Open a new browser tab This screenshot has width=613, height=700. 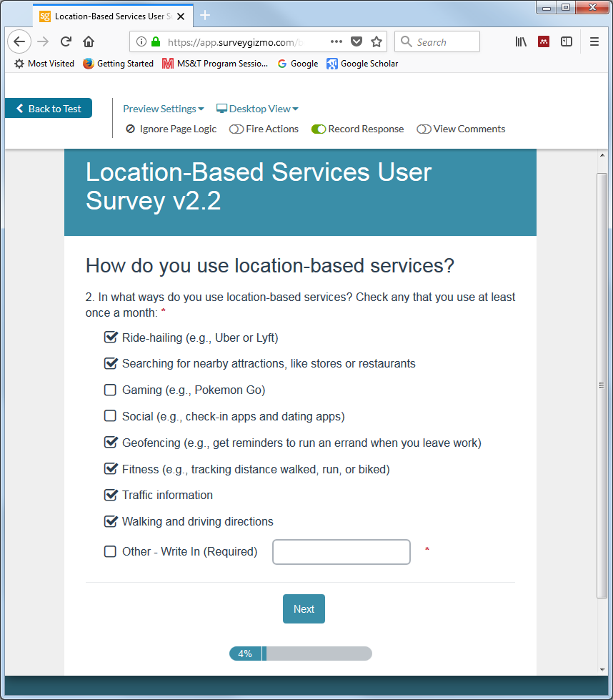(205, 15)
